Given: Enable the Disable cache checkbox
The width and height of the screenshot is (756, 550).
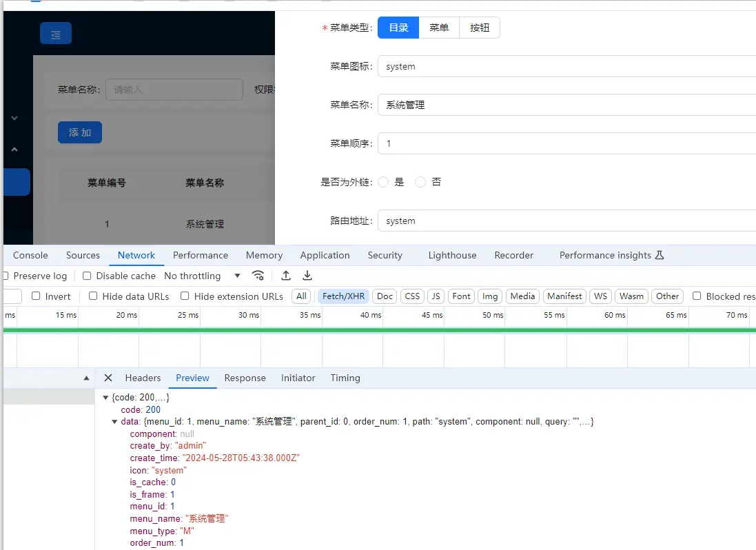Looking at the screenshot, I should click(87, 276).
